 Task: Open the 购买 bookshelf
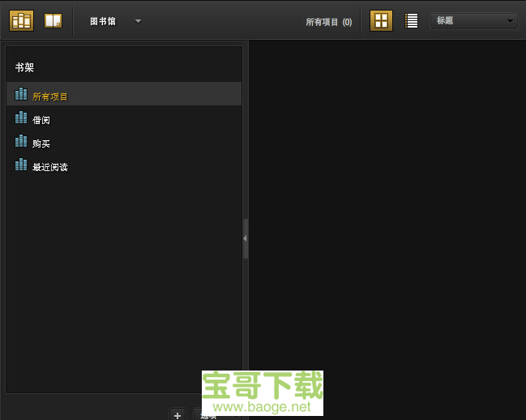coord(41,144)
